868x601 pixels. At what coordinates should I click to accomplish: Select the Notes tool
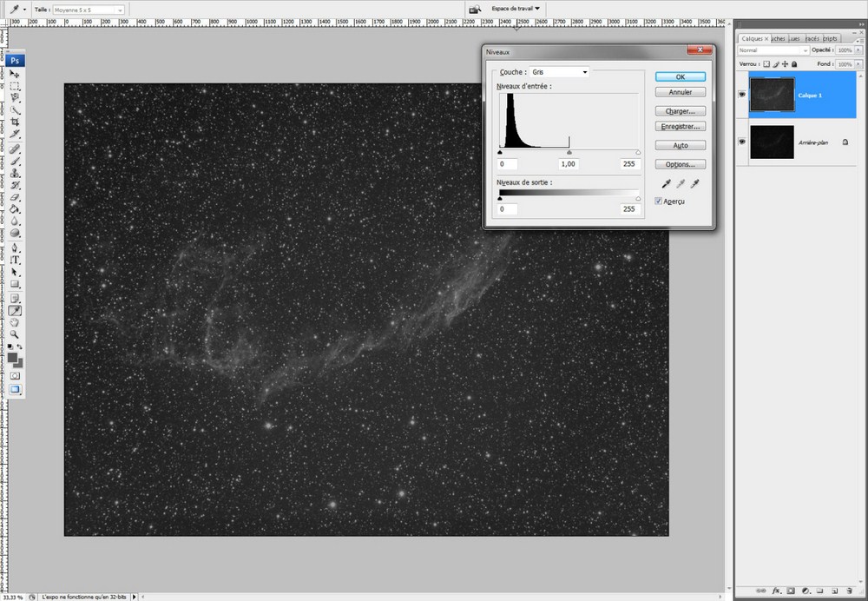coord(15,299)
